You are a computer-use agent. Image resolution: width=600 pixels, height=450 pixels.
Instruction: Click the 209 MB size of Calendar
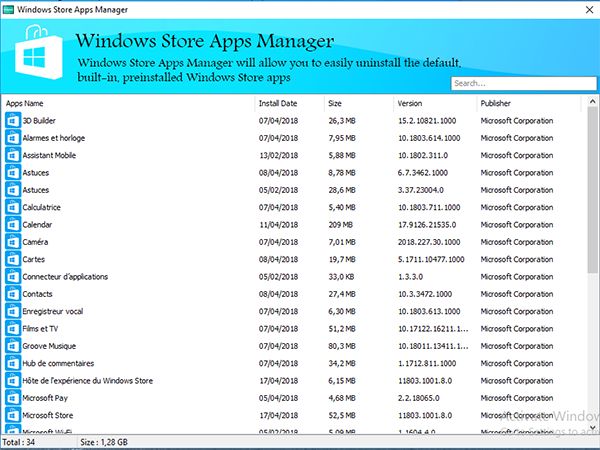[341, 225]
